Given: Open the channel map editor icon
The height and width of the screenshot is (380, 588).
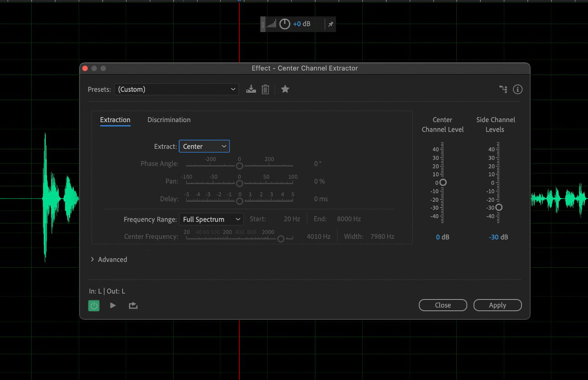Looking at the screenshot, I should tap(503, 89).
